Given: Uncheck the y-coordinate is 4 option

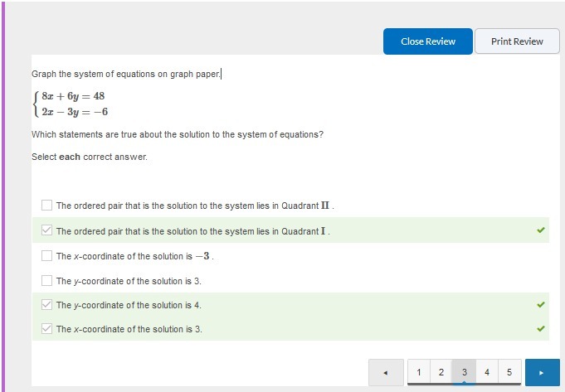Looking at the screenshot, I should tap(46, 304).
